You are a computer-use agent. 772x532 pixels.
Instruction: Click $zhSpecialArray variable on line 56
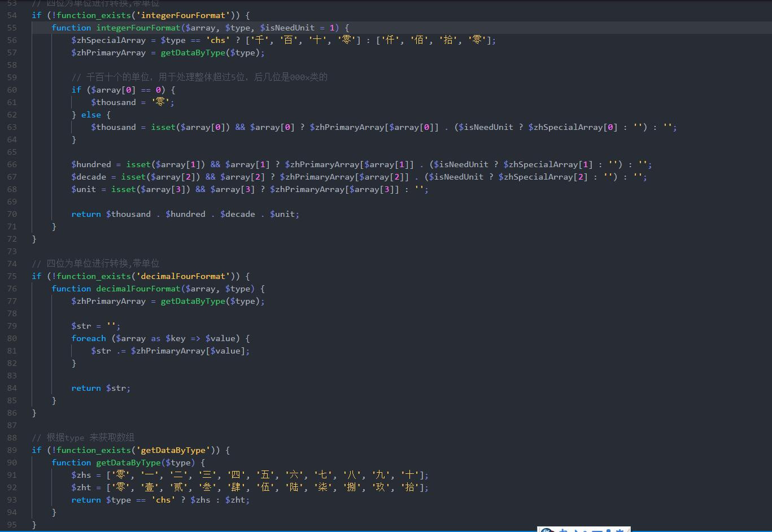[x=108, y=40]
